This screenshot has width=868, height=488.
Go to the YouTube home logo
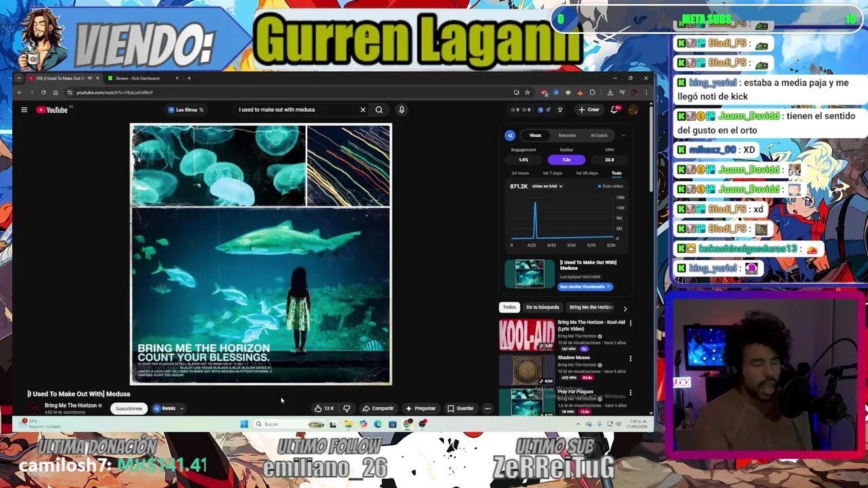pyautogui.click(x=52, y=110)
